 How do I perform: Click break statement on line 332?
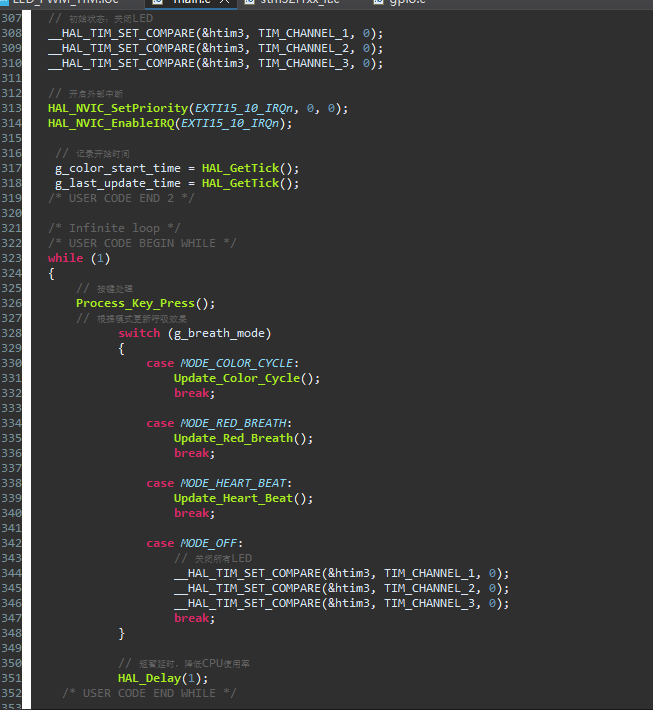(192, 393)
